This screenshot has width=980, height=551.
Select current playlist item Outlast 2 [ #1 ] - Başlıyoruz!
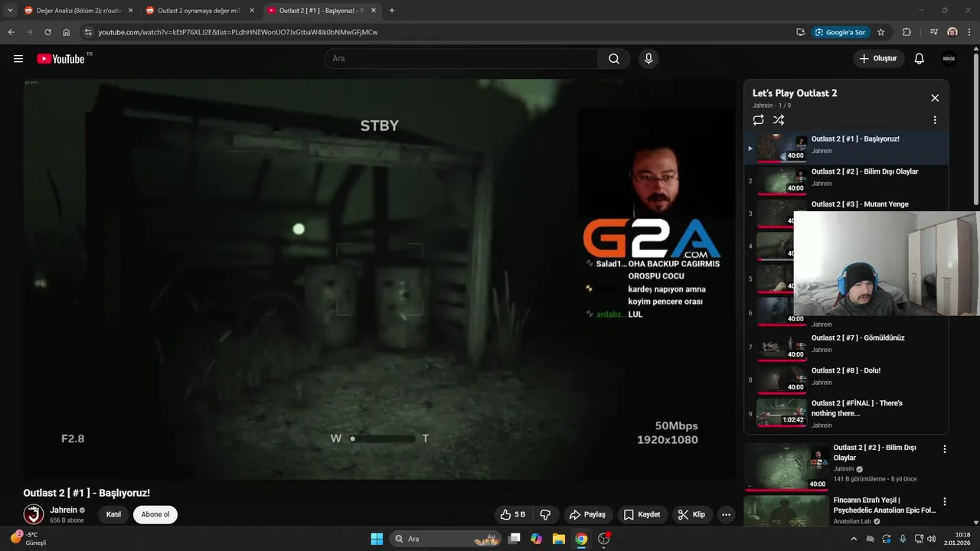pos(846,148)
